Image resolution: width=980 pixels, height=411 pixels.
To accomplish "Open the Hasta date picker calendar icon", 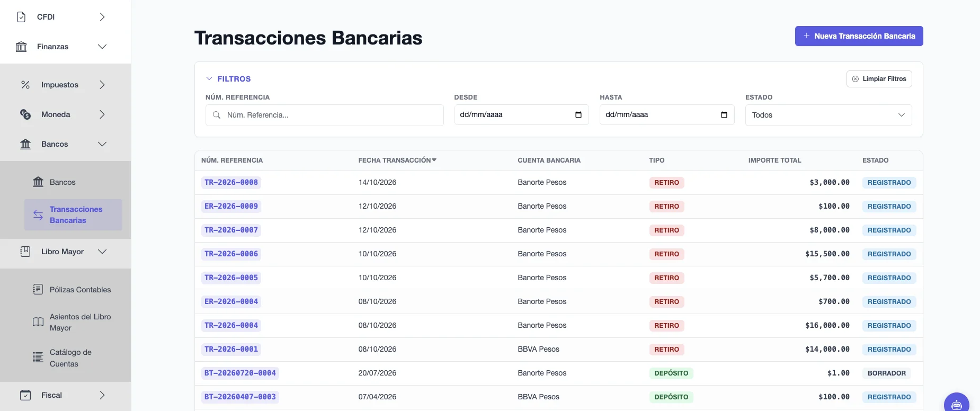I will 724,115.
